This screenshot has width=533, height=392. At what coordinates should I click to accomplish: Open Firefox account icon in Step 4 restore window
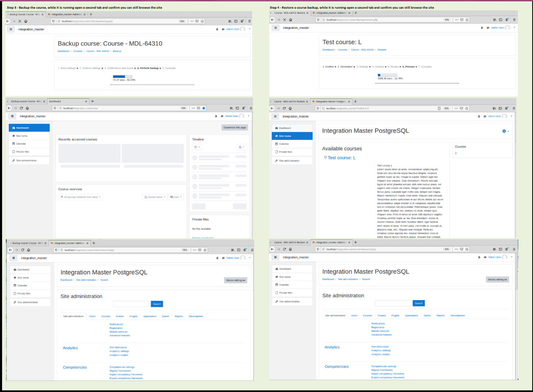point(507,20)
